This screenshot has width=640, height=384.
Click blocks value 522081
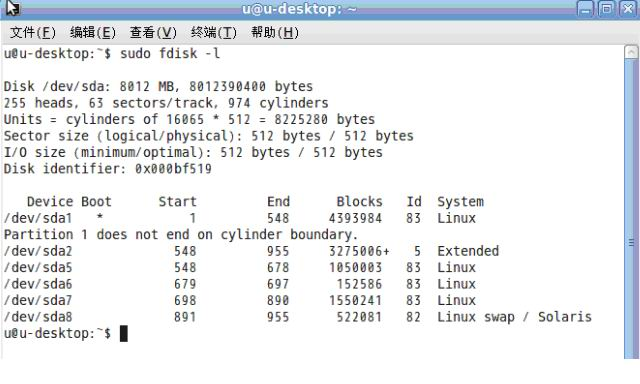point(359,317)
